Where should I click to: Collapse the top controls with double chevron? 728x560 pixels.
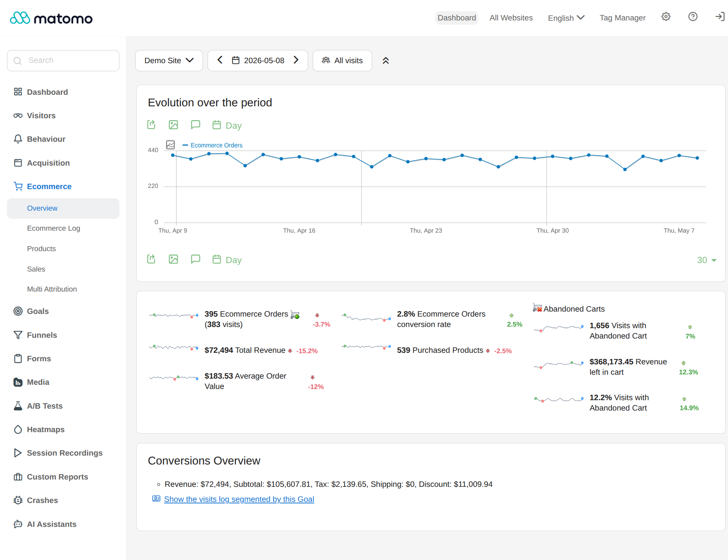tap(386, 60)
